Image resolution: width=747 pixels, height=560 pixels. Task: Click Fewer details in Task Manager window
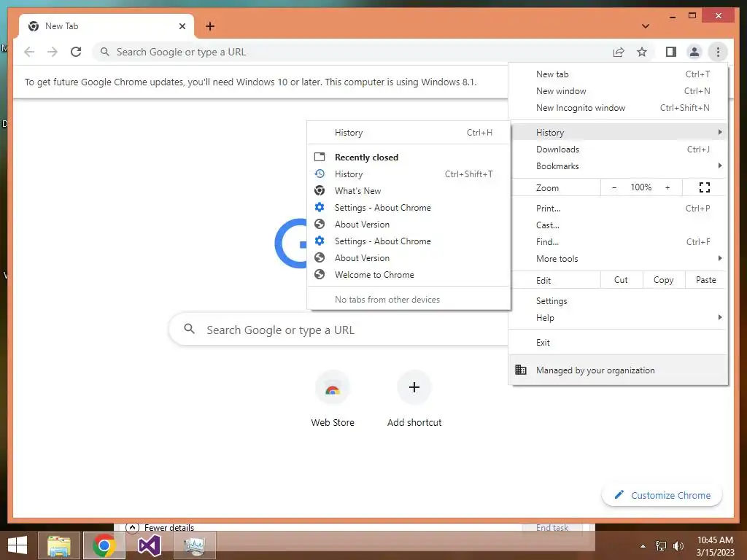pos(160,528)
